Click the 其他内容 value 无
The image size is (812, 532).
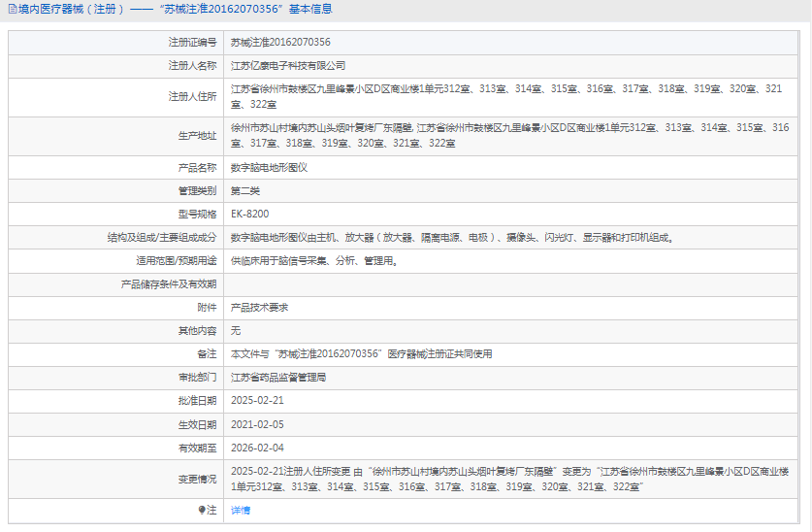point(236,330)
